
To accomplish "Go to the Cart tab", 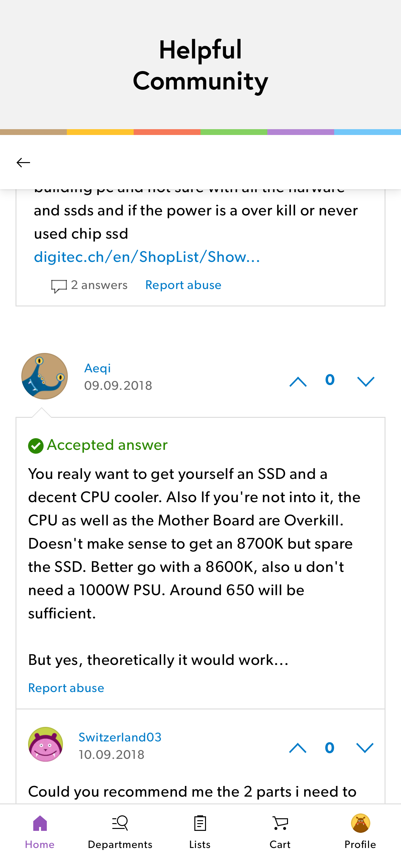I will 280,832.
